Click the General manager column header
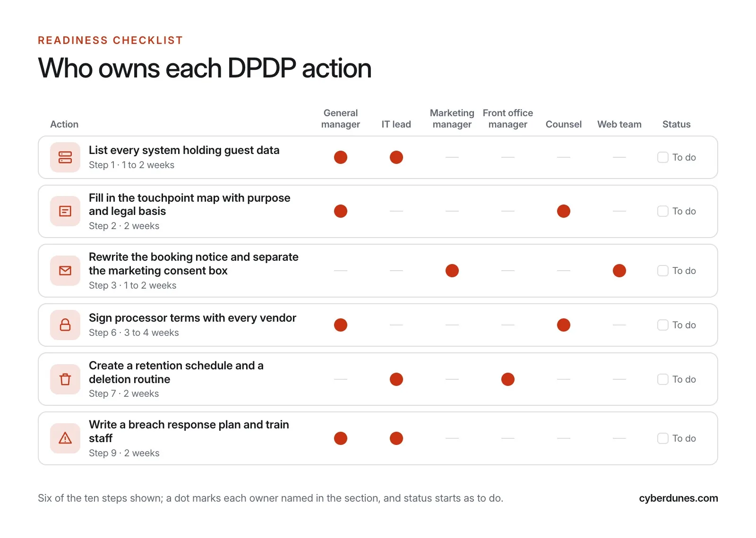756x538 pixels. click(341, 119)
